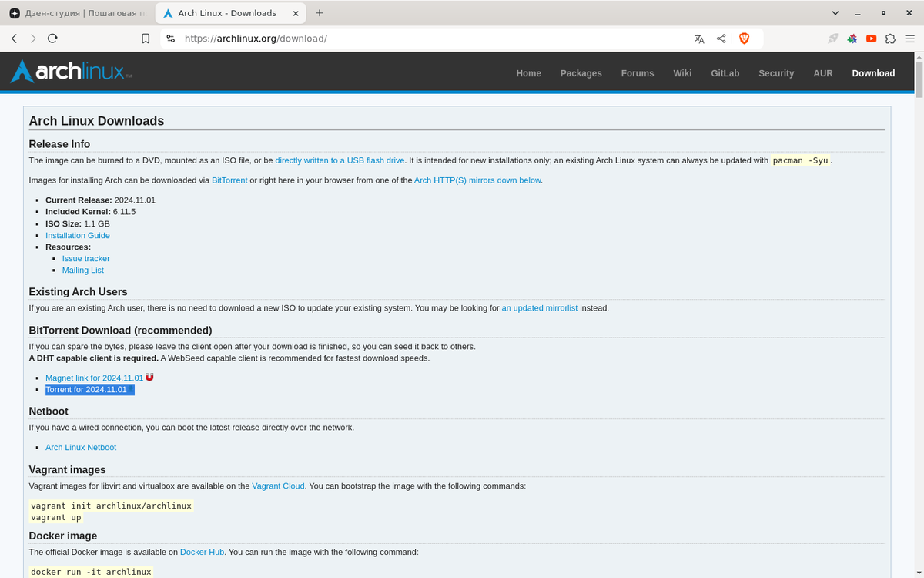The image size is (924, 578).
Task: Bookmark this page
Action: [146, 39]
